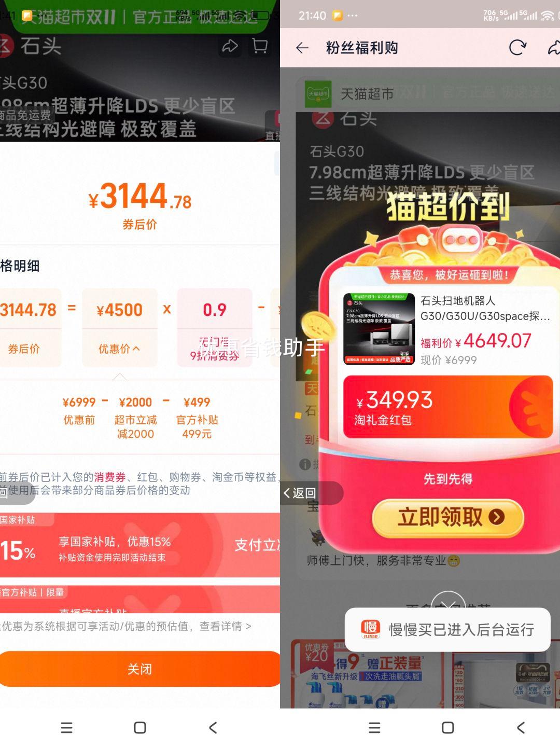
Task: Open the 石头扫地机器人 product thumbnail
Action: point(379,329)
